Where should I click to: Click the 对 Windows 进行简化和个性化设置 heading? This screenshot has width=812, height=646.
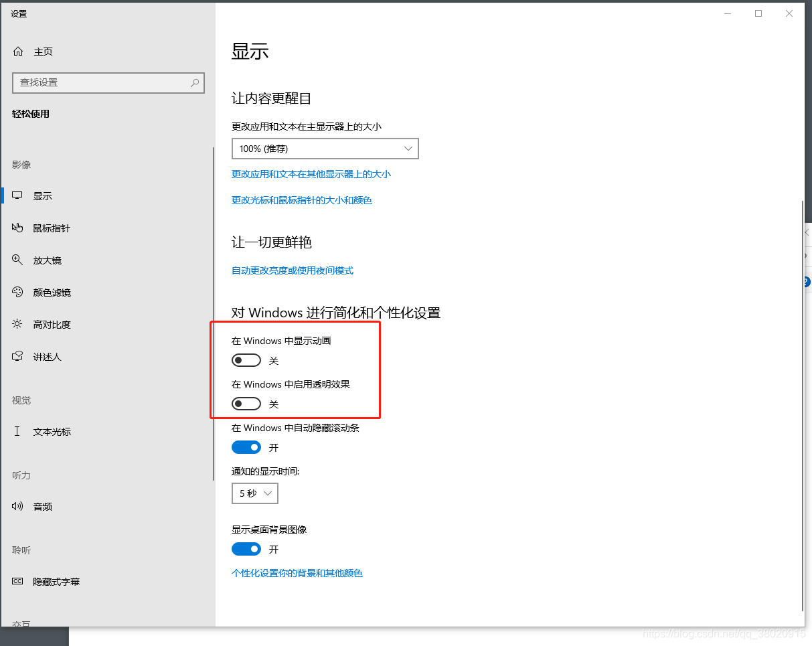(336, 313)
